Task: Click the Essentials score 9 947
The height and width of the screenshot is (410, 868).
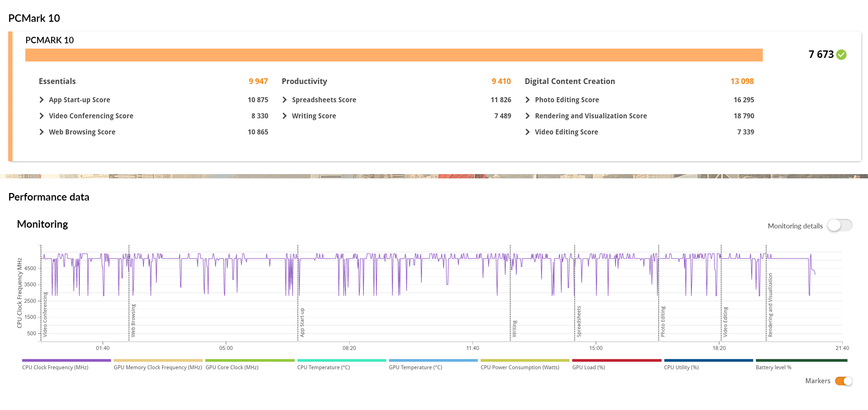Action: 258,81
